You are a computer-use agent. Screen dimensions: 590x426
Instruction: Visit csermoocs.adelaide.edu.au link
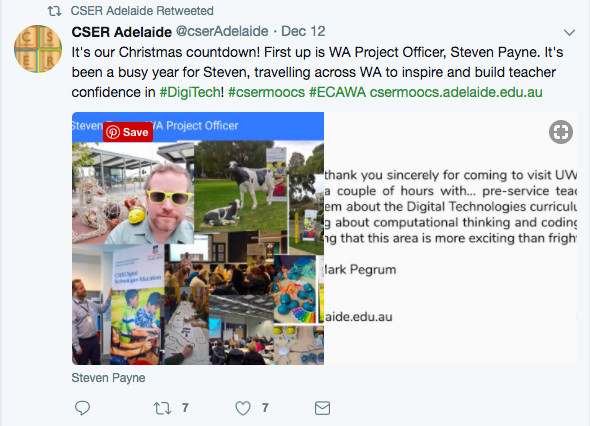coord(456,92)
